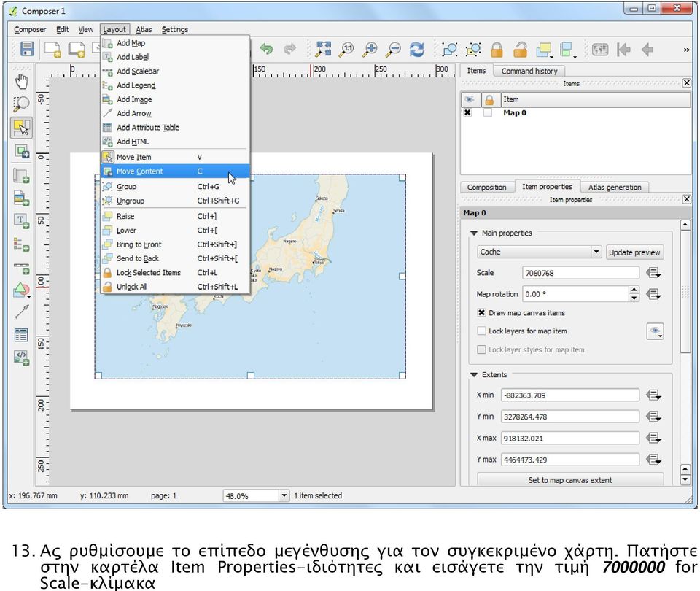Click the green Undo arrow
Image resolution: width=700 pixels, height=591 pixels.
tap(267, 49)
